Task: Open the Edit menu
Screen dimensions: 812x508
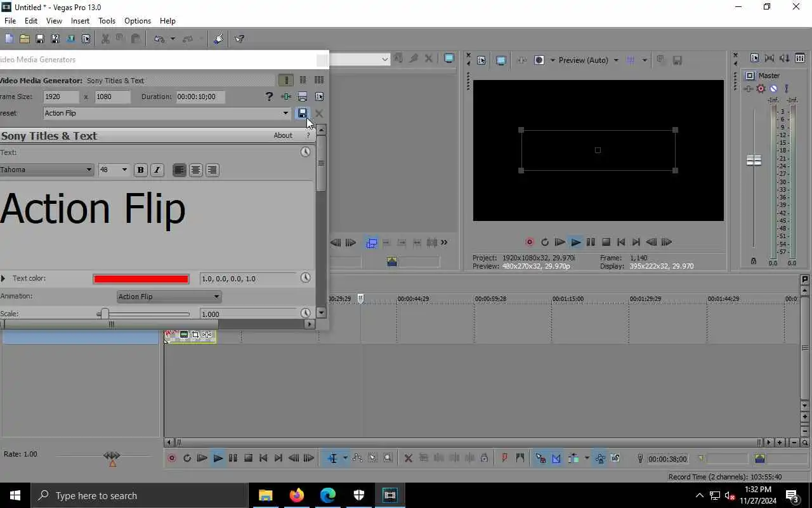Action: coord(31,20)
